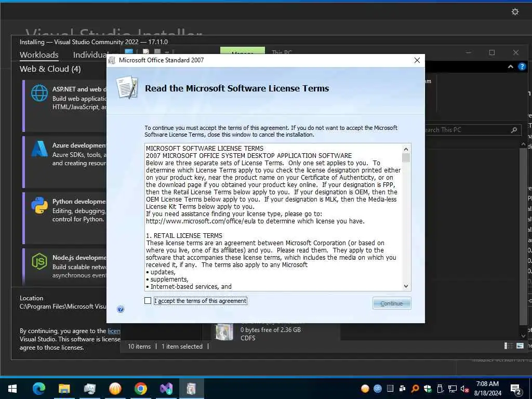Switch File Explorer to large icons view
This screenshot has height=399, width=532.
pyautogui.click(x=520, y=345)
